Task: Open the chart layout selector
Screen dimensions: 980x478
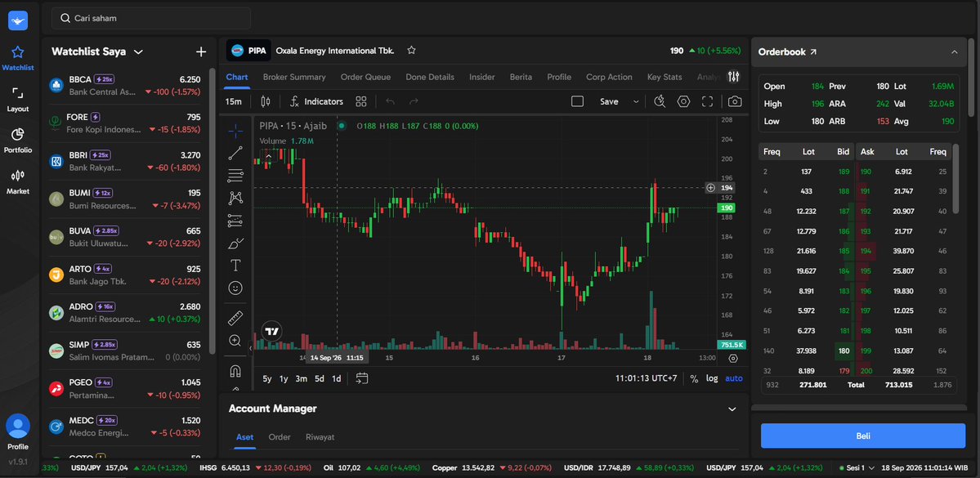Action: (x=578, y=101)
